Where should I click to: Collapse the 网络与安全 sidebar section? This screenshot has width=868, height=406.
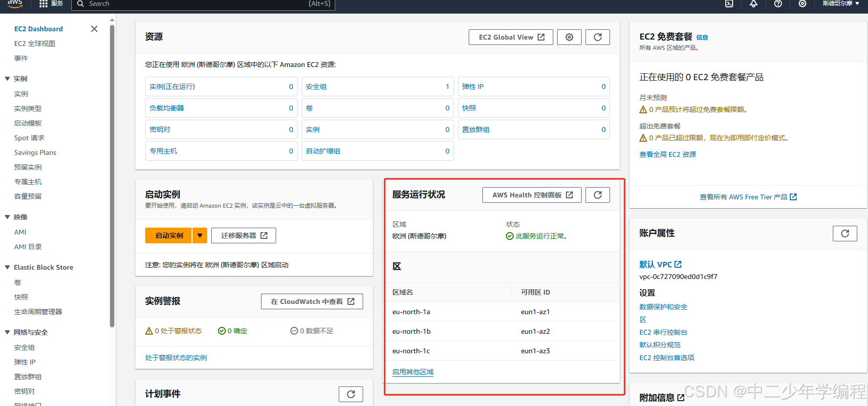pyautogui.click(x=7, y=332)
